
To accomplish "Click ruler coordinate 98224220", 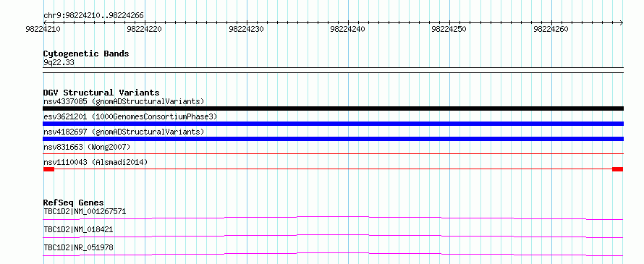I will point(145,29).
